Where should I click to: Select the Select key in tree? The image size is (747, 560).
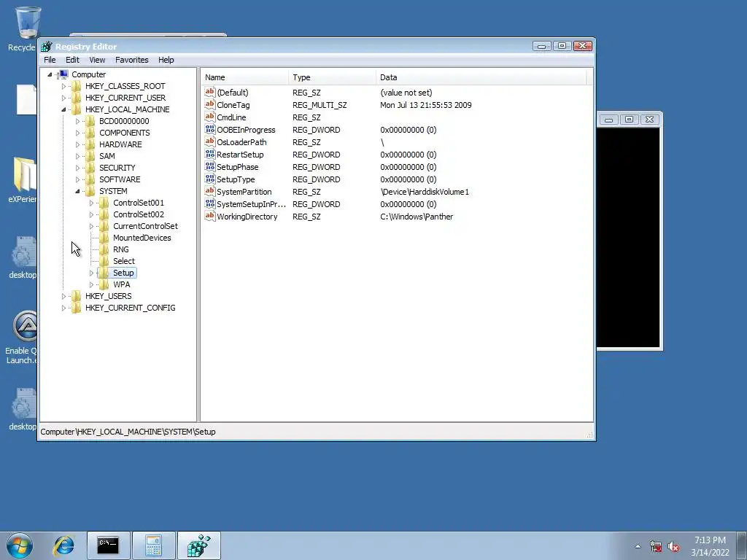click(x=124, y=261)
